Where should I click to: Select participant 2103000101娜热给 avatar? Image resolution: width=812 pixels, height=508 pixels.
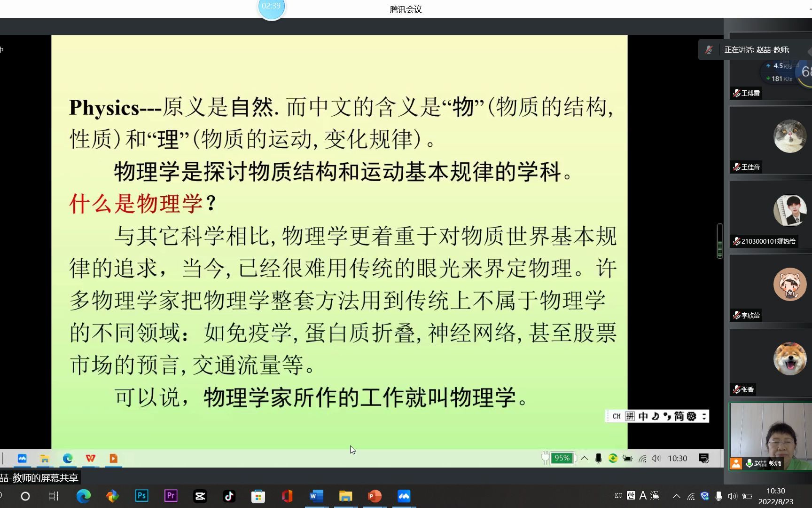790,210
